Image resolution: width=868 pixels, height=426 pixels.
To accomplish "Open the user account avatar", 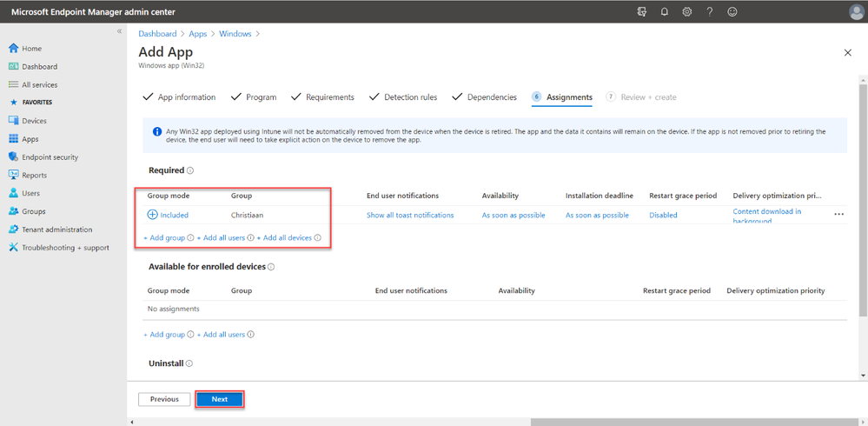I will [857, 11].
